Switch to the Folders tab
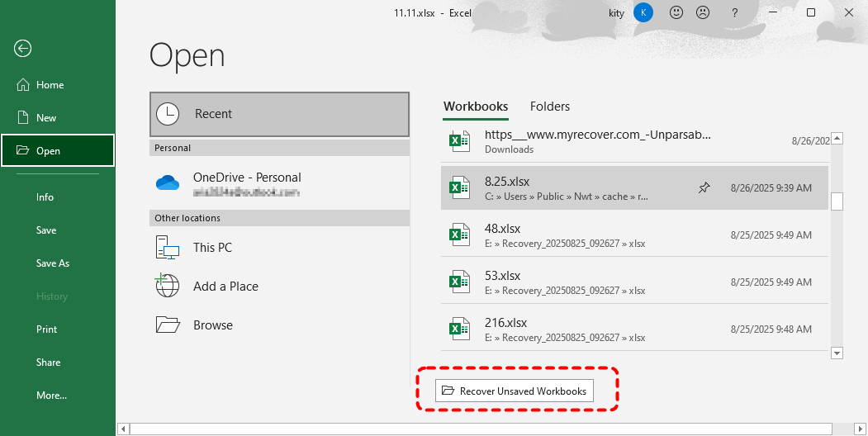Image resolution: width=868 pixels, height=436 pixels. 550,107
